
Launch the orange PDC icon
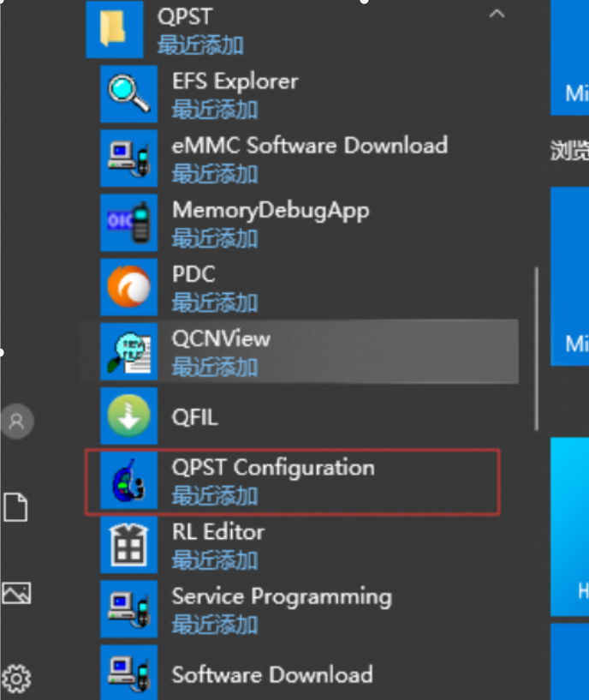(x=129, y=287)
